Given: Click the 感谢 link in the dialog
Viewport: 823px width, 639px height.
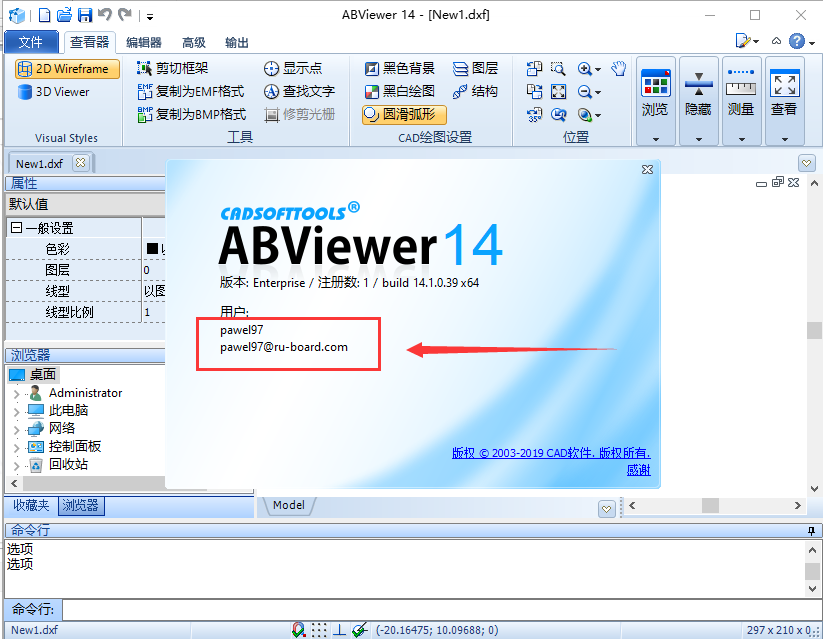Looking at the screenshot, I should (639, 470).
